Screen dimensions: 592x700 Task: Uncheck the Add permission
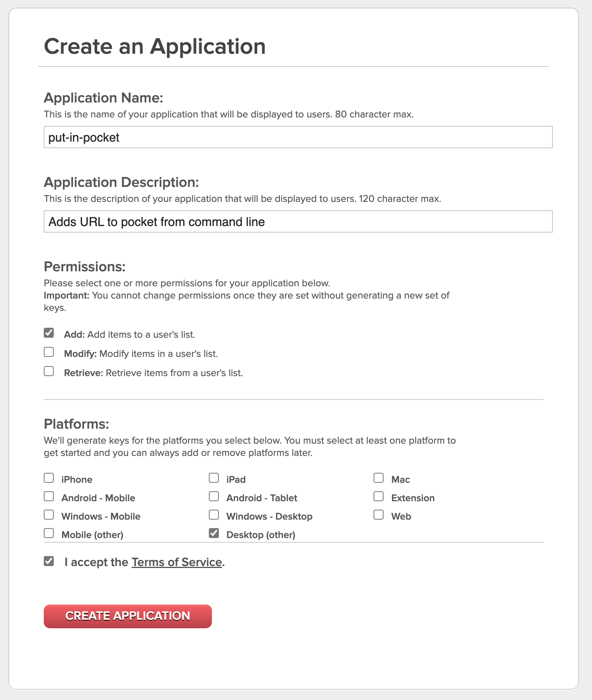tap(49, 332)
